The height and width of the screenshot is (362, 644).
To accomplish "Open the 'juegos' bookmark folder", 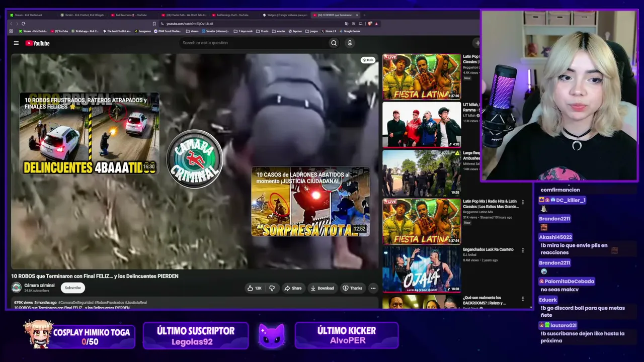I will pos(312,31).
